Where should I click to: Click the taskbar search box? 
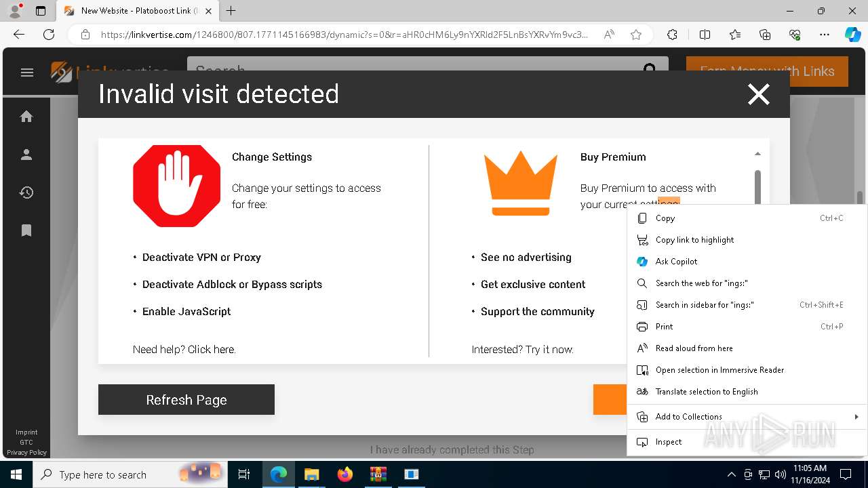(x=131, y=474)
